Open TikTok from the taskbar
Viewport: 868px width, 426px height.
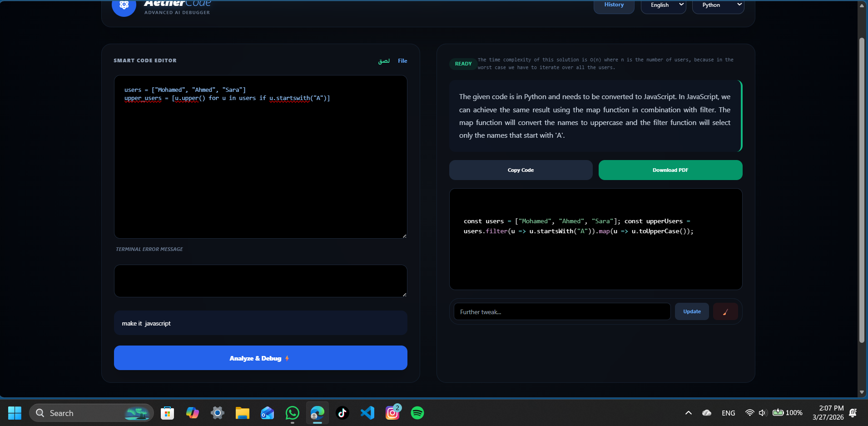pos(342,413)
